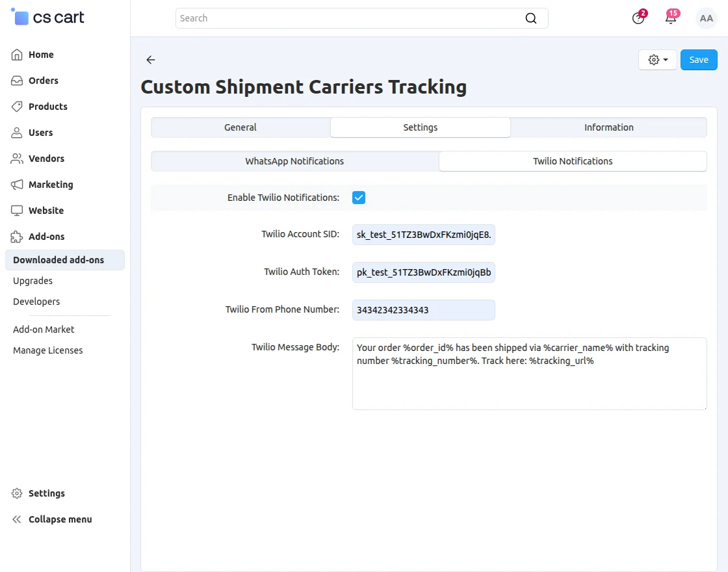The width and height of the screenshot is (728, 572).
Task: Click the Twilio Auth Token field
Action: pyautogui.click(x=423, y=272)
